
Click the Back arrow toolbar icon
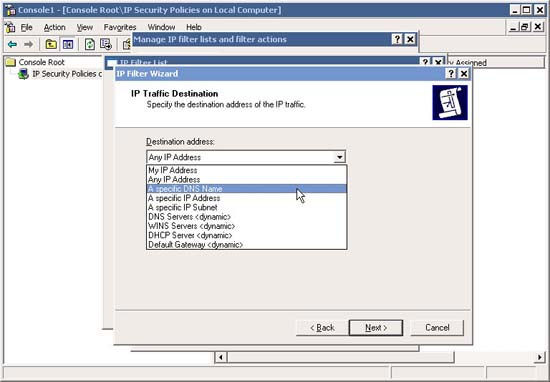click(x=12, y=44)
